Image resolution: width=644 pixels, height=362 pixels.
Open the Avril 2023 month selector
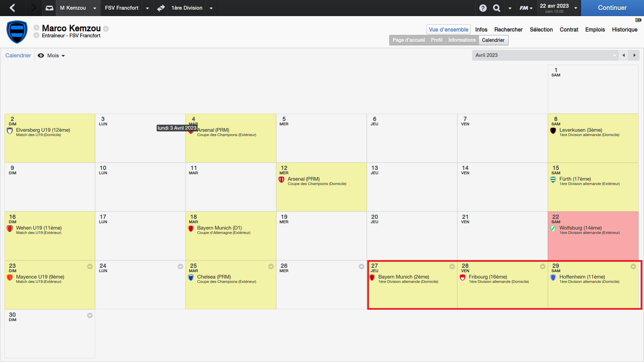pos(545,55)
